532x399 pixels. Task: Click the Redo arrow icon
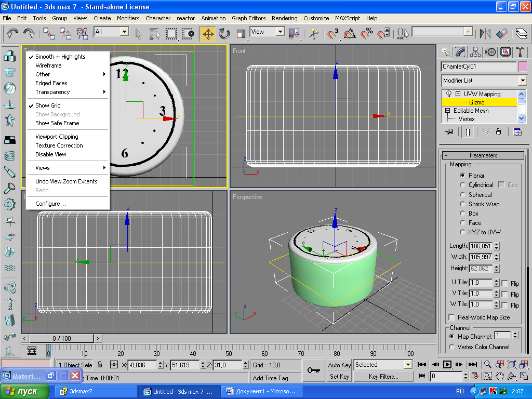pyautogui.click(x=29, y=33)
